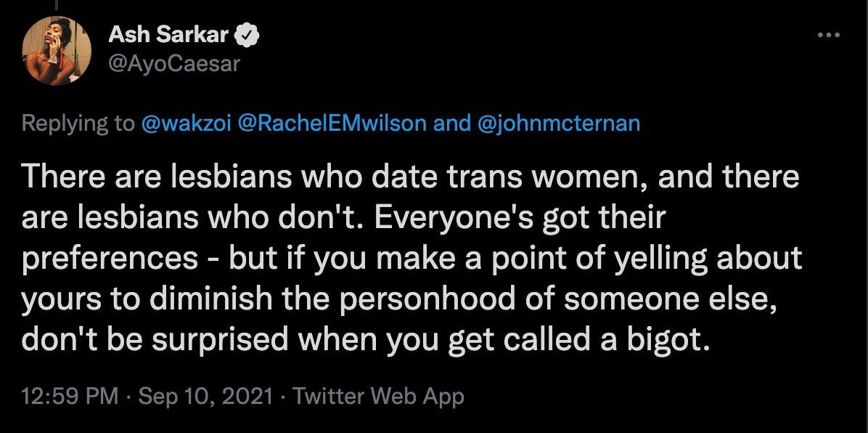This screenshot has height=433, width=868.
Task: Visit the @AyoCaesar handle
Action: 174,64
